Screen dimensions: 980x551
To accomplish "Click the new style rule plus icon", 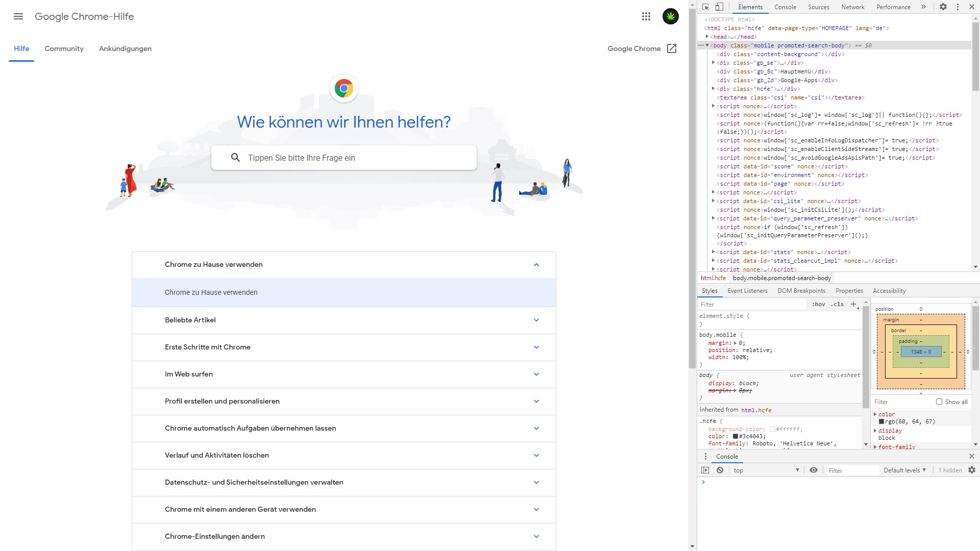I will point(853,304).
